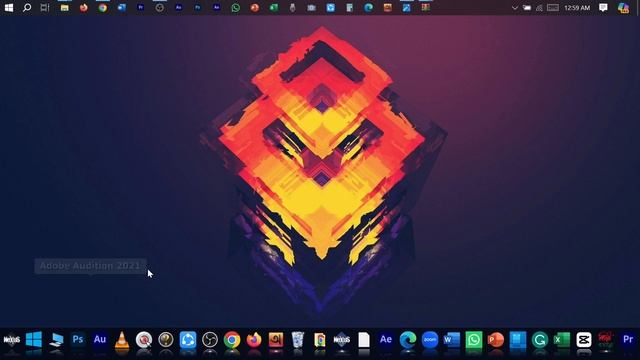Switch to WhatsApp in the top taskbar
Image resolution: width=640 pixels, height=360 pixels.
[236, 7]
